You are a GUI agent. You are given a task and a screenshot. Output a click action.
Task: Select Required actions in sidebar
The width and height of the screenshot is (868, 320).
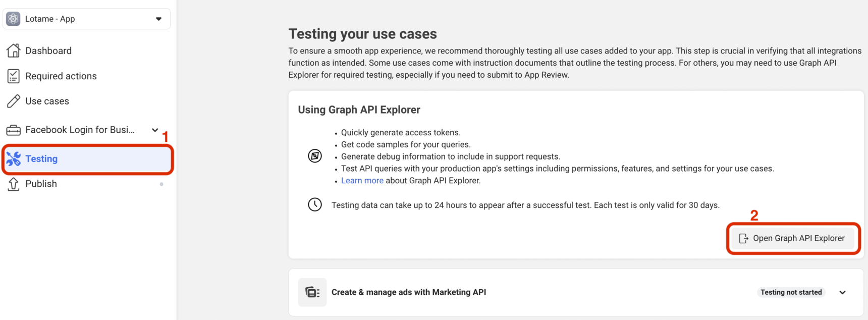tap(61, 76)
